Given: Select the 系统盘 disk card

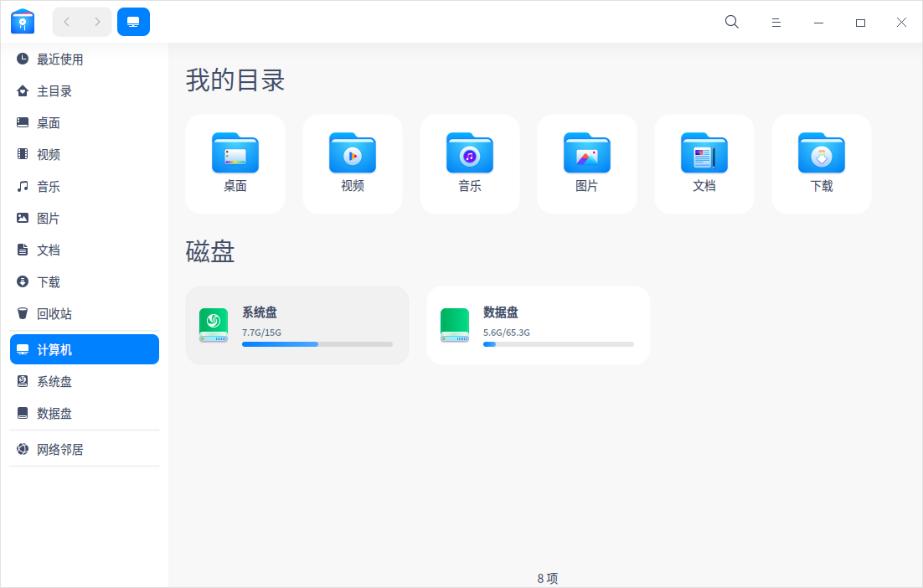Looking at the screenshot, I should 296,325.
